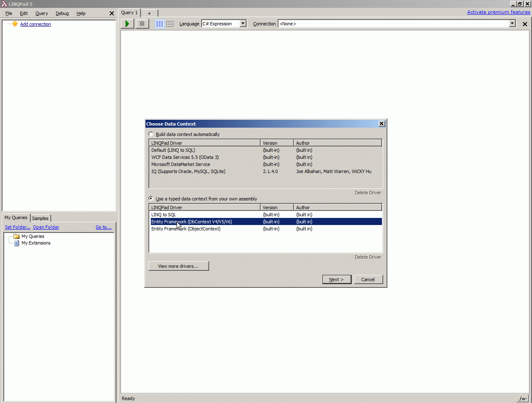532x403 pixels.
Task: Open Activate premium features link
Action: (x=499, y=12)
